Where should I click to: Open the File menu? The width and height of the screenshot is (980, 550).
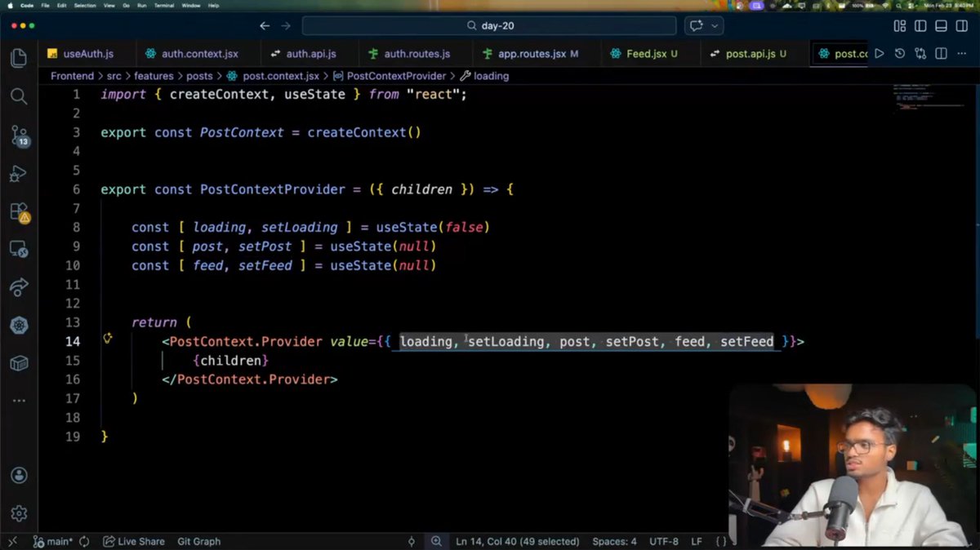tap(44, 5)
